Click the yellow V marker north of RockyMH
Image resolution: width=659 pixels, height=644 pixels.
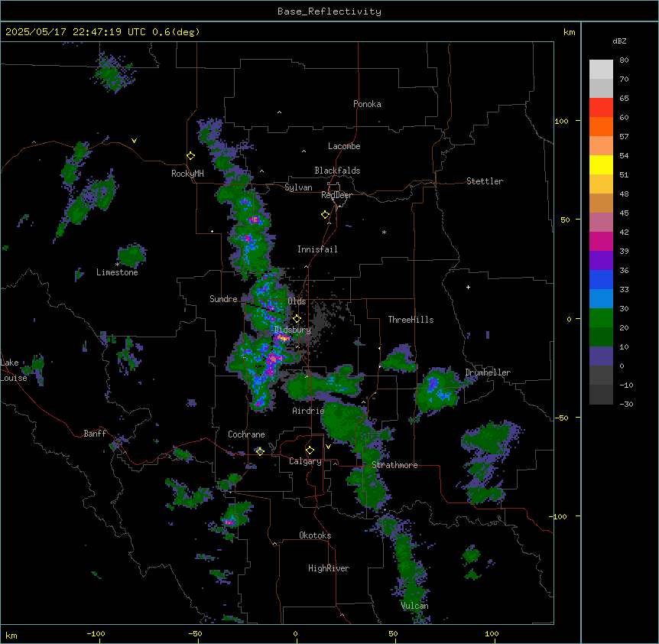pyautogui.click(x=134, y=141)
